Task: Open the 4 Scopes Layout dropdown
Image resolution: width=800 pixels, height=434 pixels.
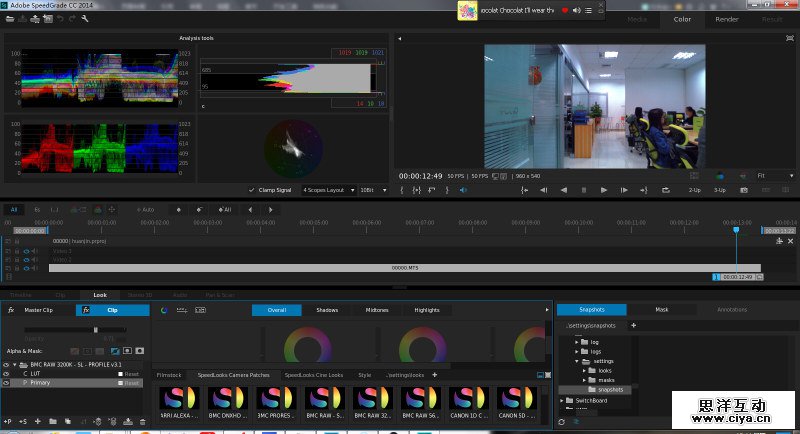Action: (x=327, y=189)
